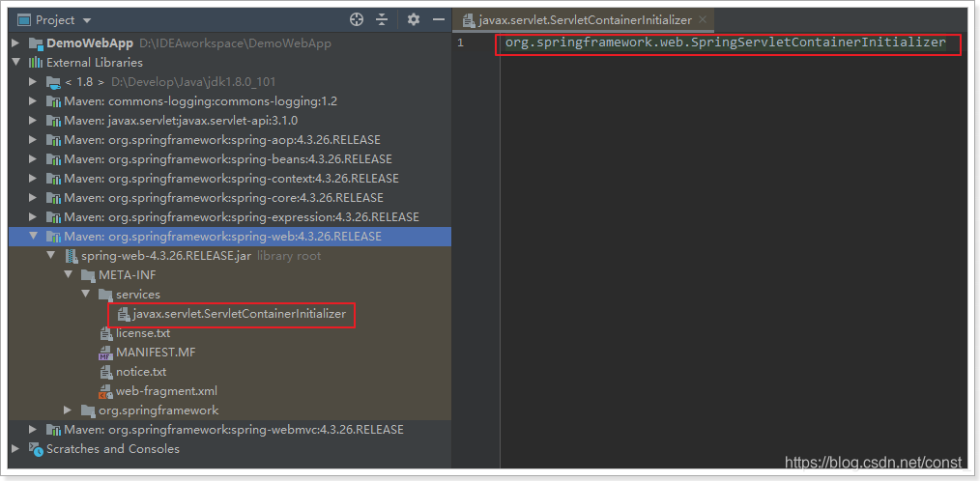Click the spring-web jar archive icon

[70, 256]
